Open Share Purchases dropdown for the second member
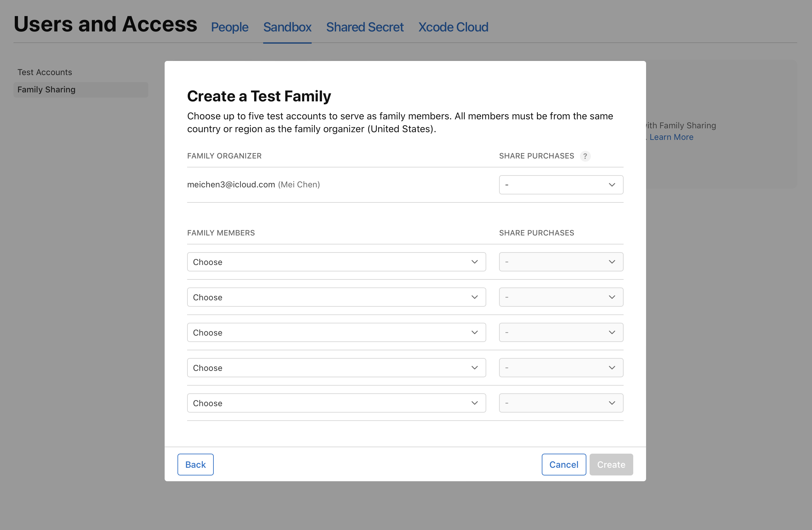Image resolution: width=812 pixels, height=530 pixels. pos(561,297)
